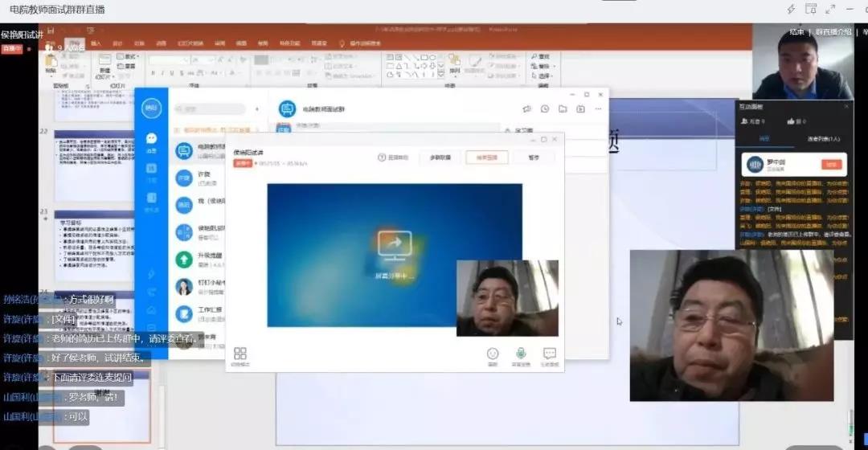Open the 升级提醒 conversation with green arrow

pos(199,259)
